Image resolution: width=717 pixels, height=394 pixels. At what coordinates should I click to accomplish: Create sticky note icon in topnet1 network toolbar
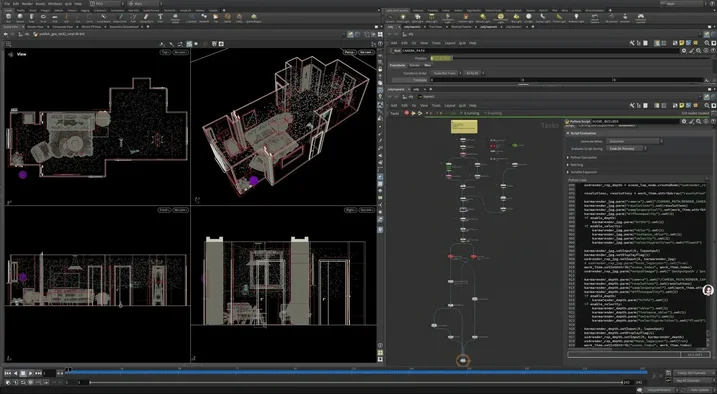(x=681, y=106)
